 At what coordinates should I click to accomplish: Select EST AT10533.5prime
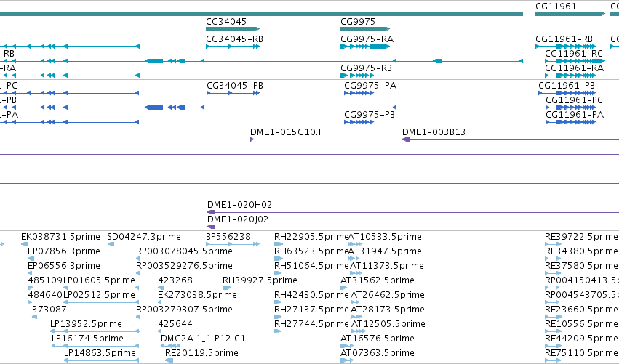tap(385, 237)
